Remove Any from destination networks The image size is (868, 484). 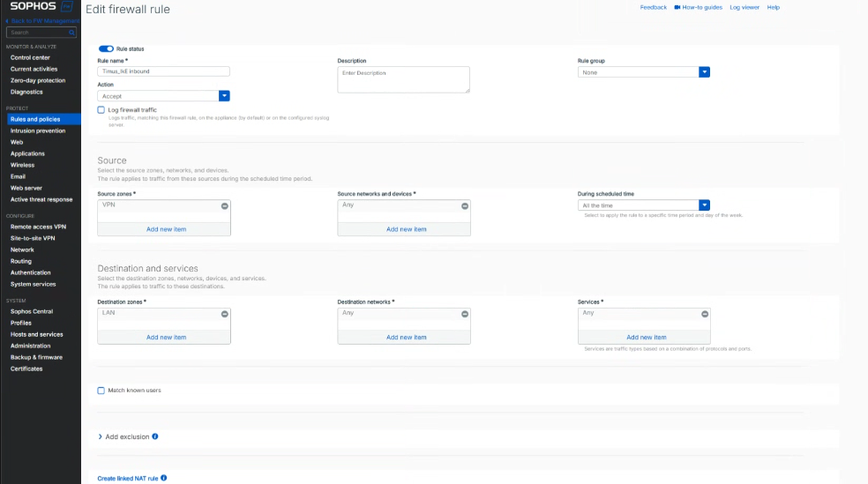click(465, 314)
